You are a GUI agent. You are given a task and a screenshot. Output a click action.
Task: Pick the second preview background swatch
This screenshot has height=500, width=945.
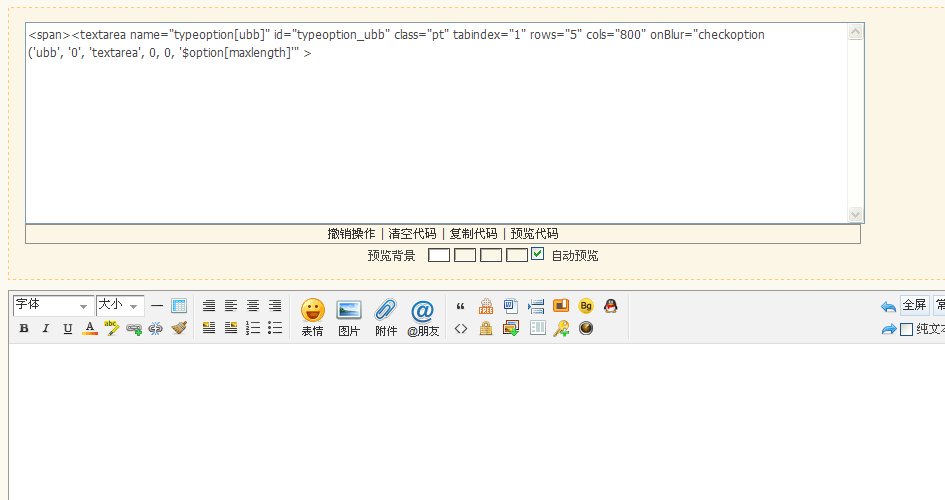click(x=465, y=255)
